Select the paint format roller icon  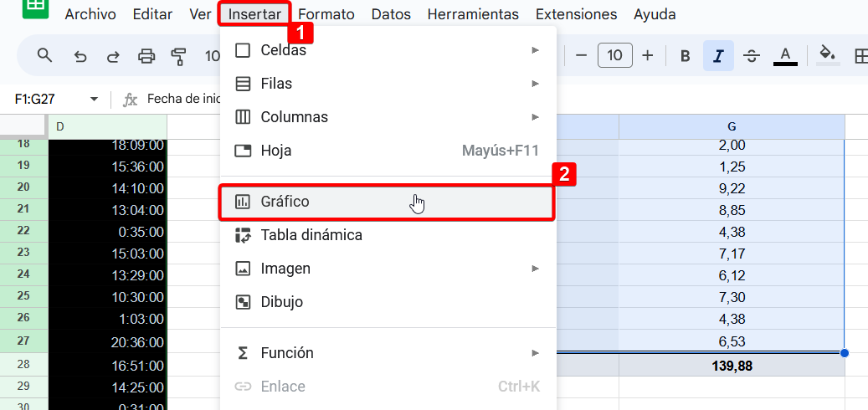(178, 56)
